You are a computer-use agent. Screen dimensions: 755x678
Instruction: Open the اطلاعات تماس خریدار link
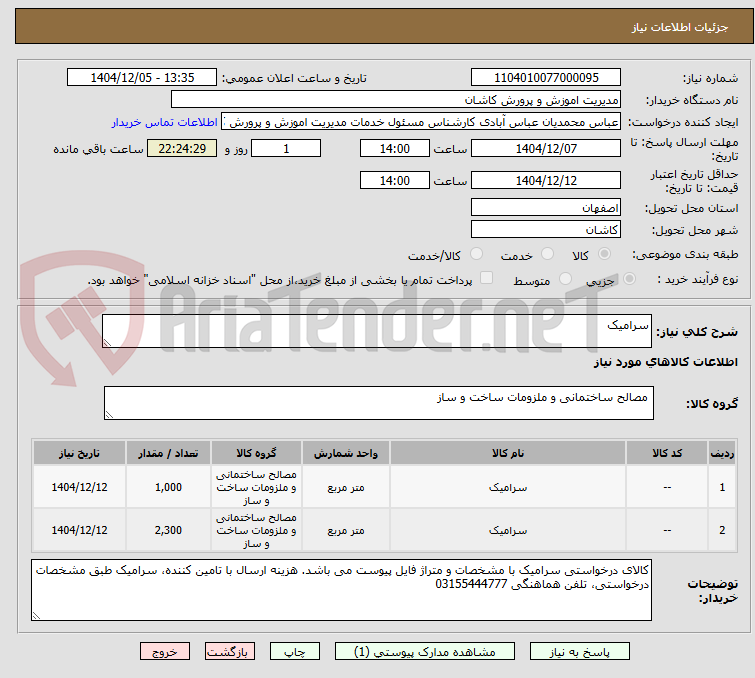(165, 122)
